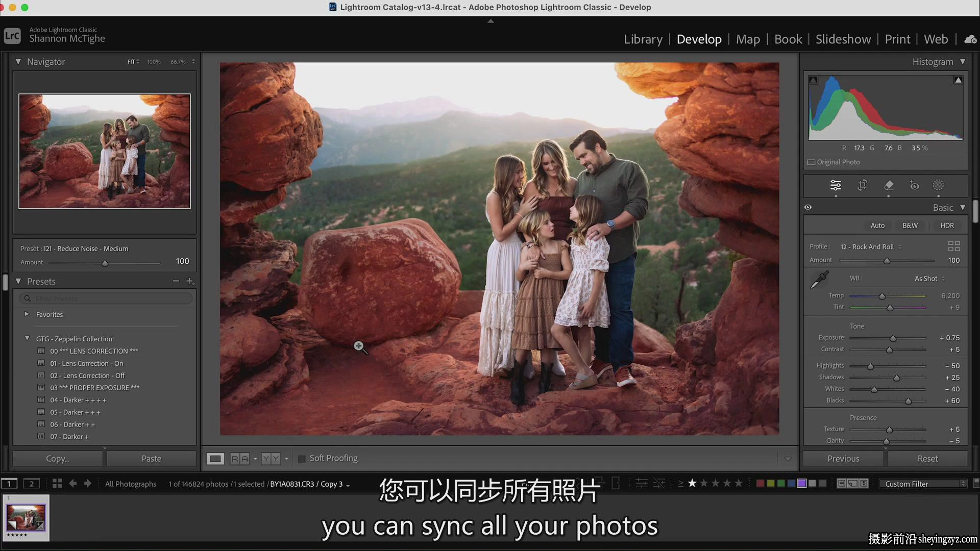Click the Highlights slider handle

(x=870, y=366)
